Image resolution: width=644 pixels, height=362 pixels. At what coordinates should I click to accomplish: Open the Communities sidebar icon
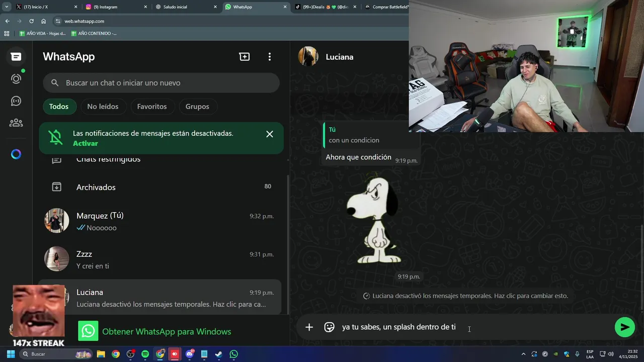point(16,123)
